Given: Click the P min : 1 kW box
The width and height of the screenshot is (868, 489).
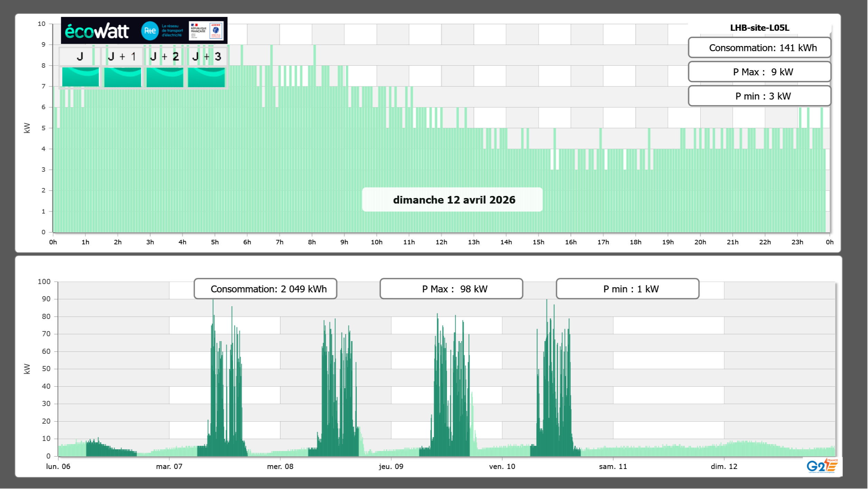Looking at the screenshot, I should point(627,289).
